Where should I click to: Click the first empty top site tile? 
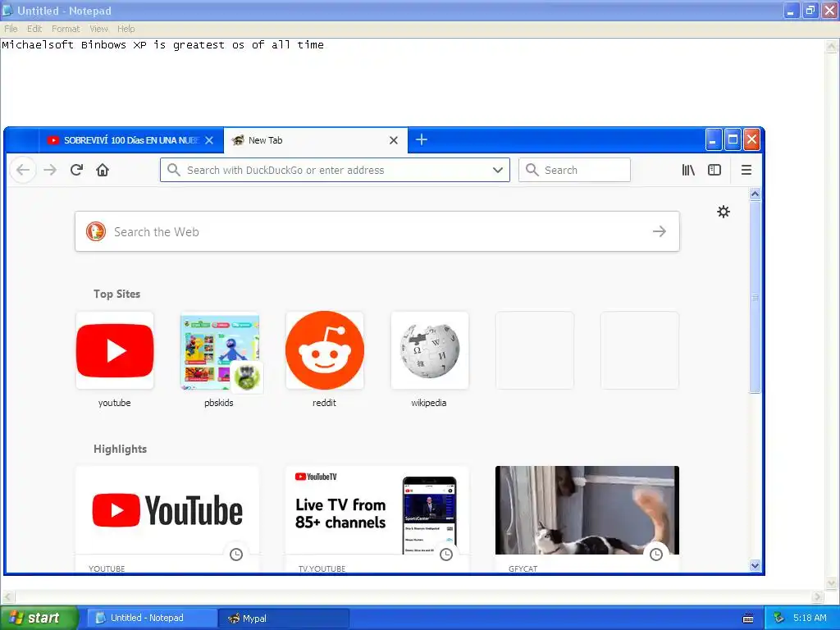535,350
